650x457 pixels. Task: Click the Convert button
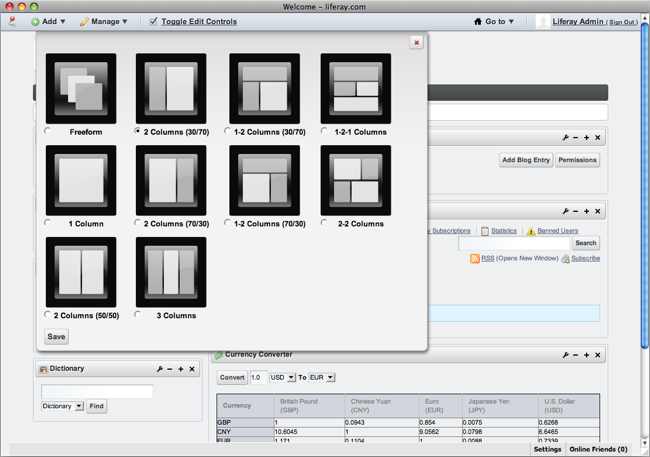coord(232,377)
